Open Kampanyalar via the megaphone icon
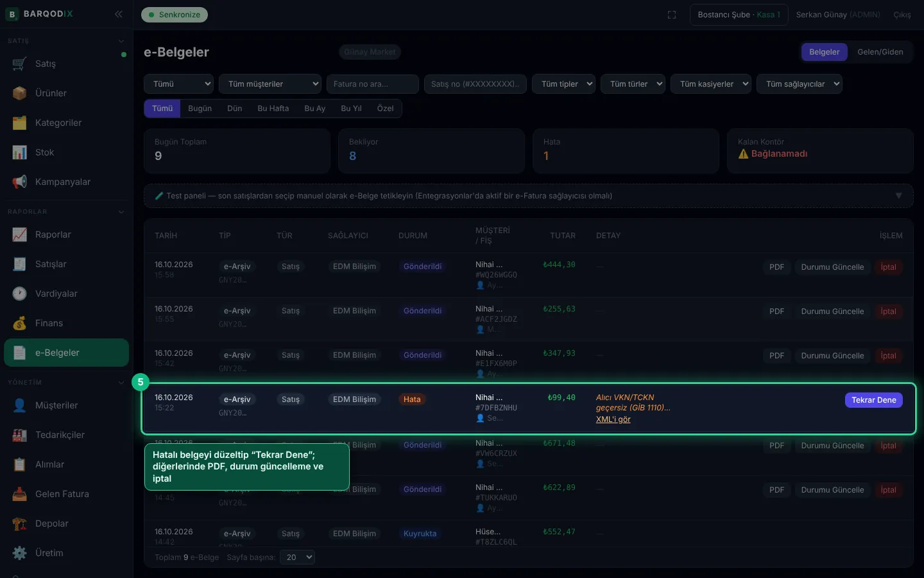 pos(19,182)
